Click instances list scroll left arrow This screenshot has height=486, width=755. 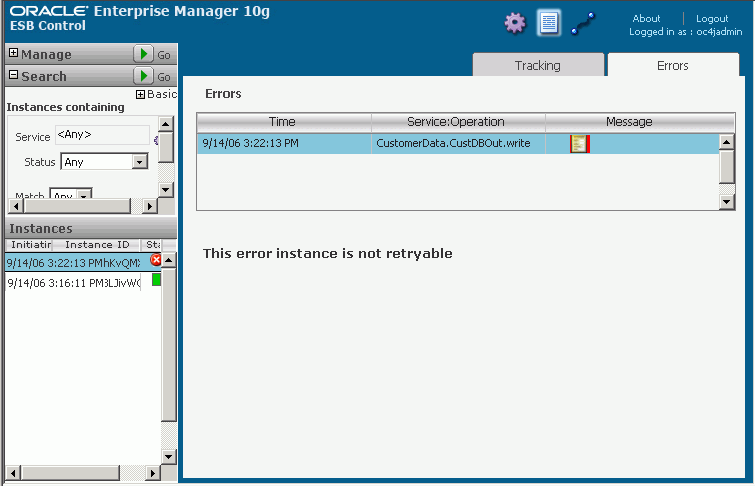point(13,473)
